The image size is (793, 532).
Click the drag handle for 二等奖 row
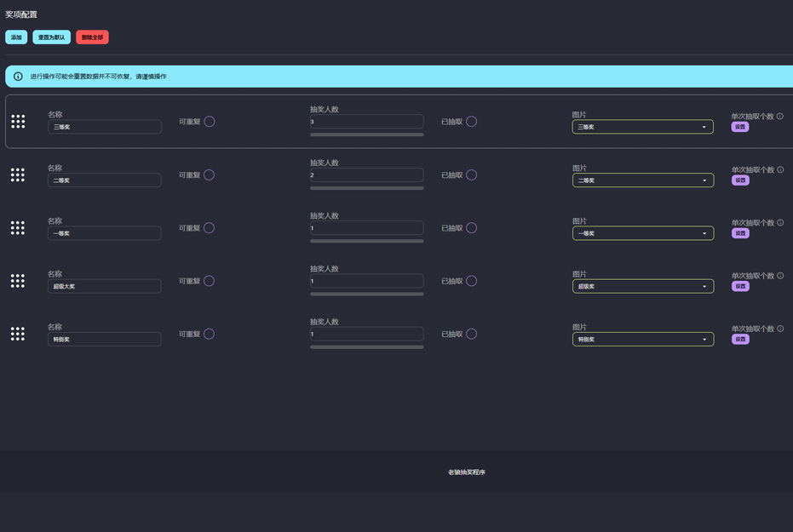[x=18, y=174]
